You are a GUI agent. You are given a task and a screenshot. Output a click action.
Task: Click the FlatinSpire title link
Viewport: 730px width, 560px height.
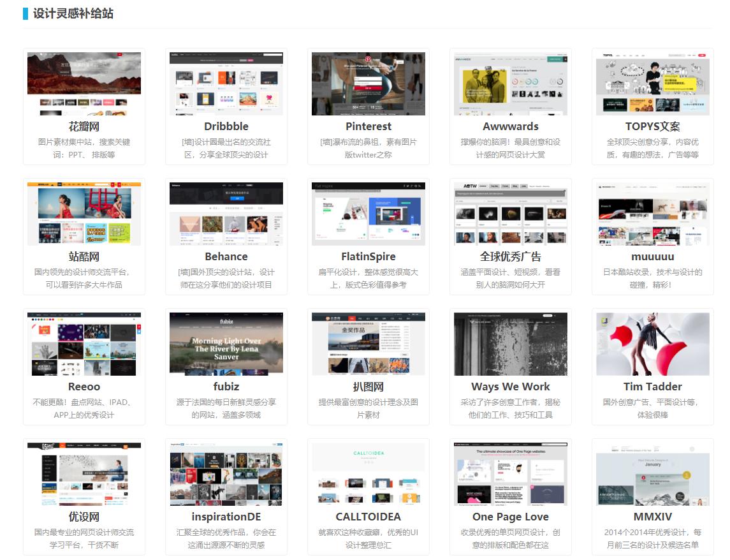coord(369,256)
